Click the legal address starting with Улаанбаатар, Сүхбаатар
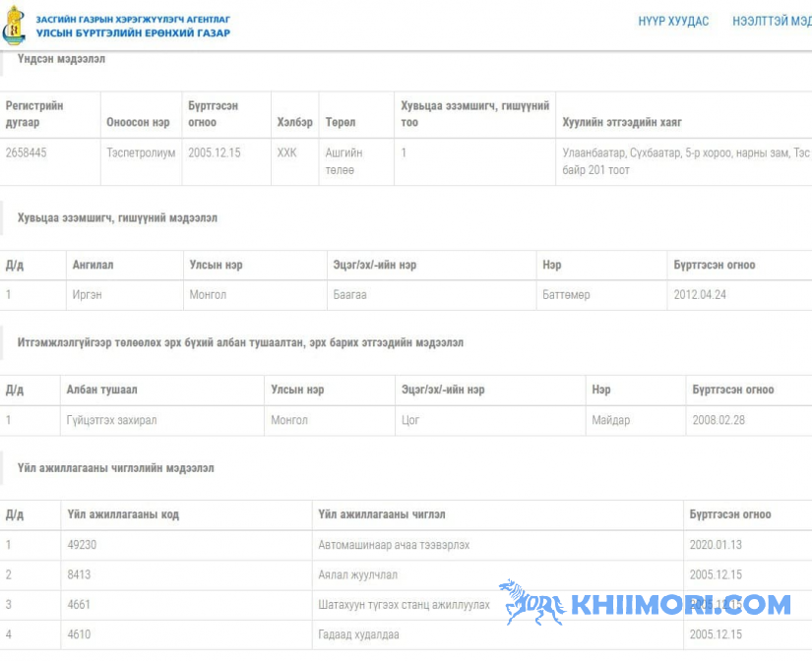812x661 pixels. pyautogui.click(x=687, y=161)
